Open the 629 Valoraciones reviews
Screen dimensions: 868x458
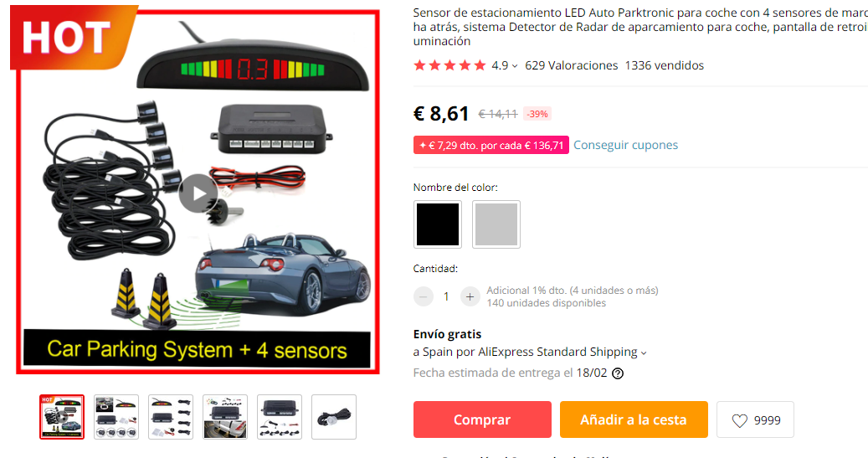[x=572, y=65]
